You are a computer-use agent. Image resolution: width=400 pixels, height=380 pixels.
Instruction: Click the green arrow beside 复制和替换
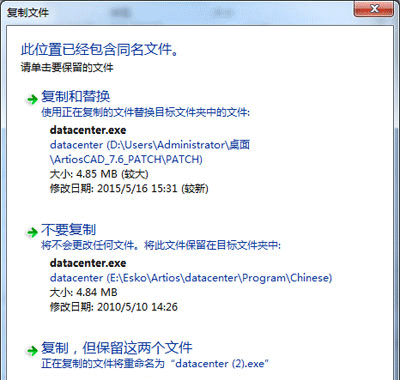tap(32, 99)
